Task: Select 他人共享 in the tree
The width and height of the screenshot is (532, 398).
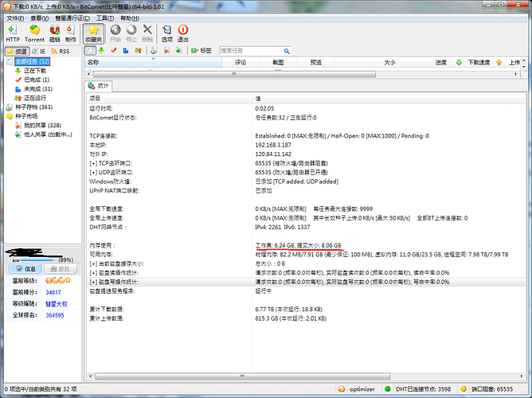Action: [48, 135]
